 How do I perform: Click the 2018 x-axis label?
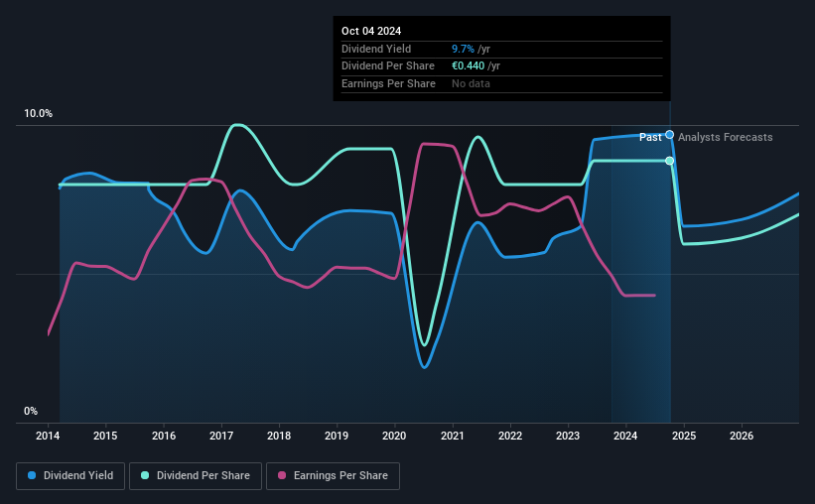[279, 436]
